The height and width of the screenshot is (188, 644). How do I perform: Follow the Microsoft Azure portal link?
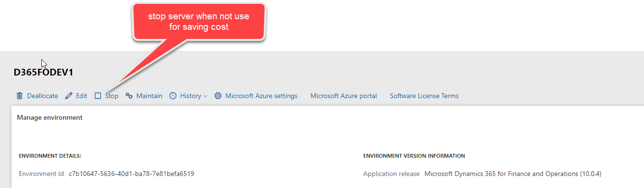(x=344, y=96)
